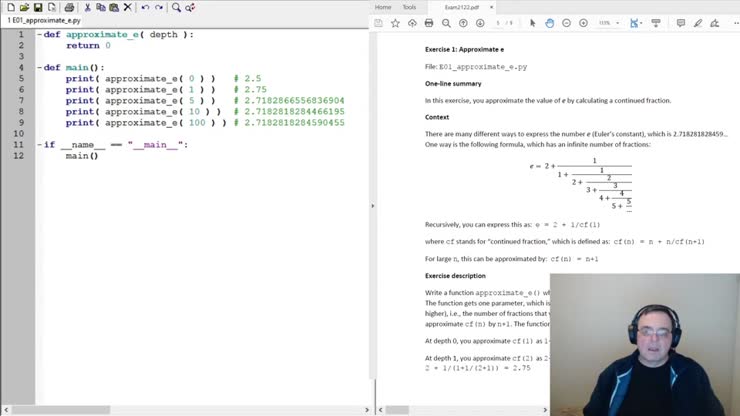Close the Exam2122.pdf tab
The image size is (740, 416).
pos(489,7)
